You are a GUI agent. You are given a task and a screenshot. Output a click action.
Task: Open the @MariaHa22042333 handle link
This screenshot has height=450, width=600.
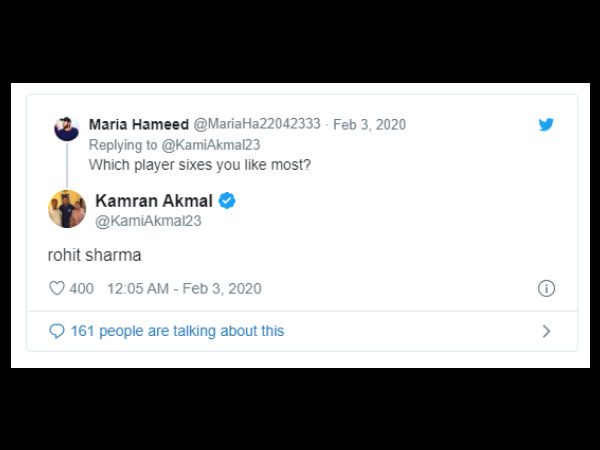[256, 124]
